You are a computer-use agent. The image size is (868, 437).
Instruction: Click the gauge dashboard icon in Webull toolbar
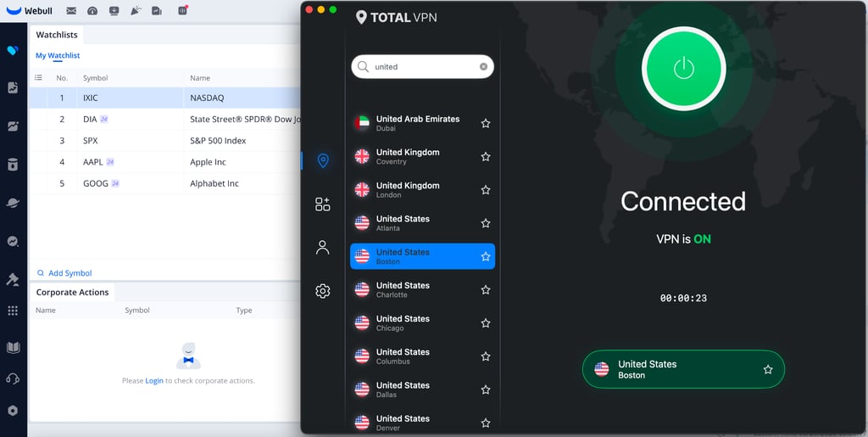click(x=92, y=10)
